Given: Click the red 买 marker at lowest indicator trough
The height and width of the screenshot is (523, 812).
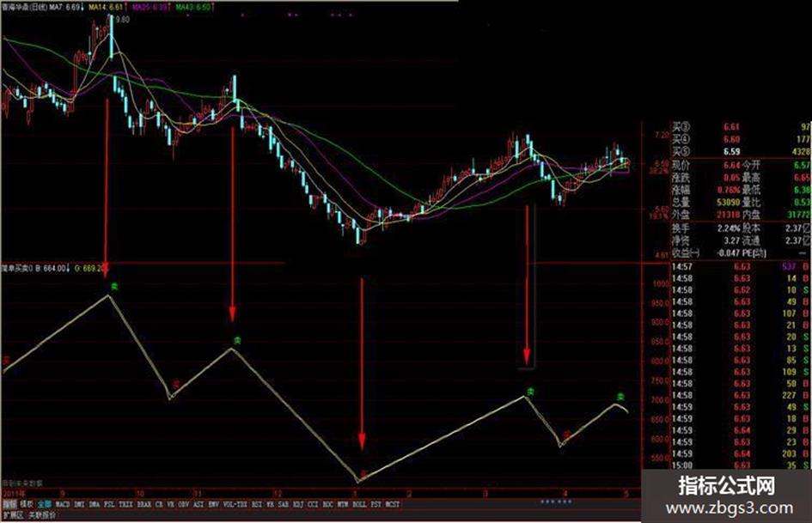Looking at the screenshot, I should [364, 473].
